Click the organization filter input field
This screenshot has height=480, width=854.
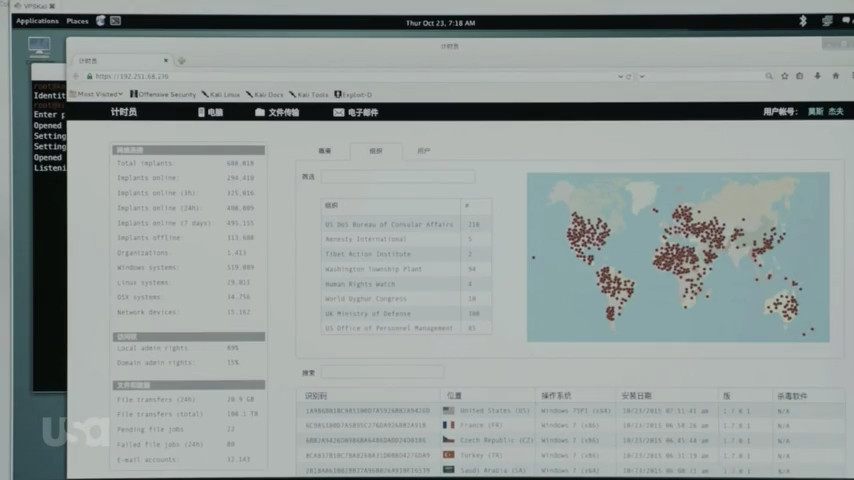[398, 177]
